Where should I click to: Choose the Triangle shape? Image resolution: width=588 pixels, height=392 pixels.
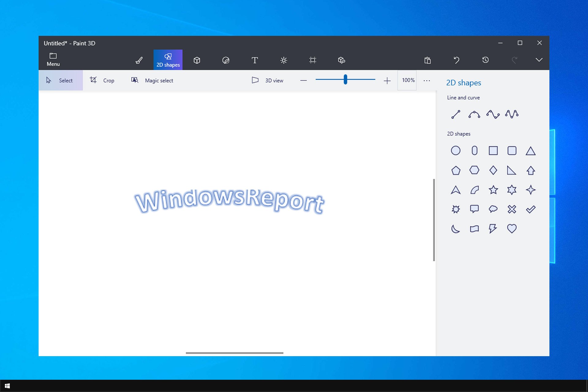[x=530, y=151]
